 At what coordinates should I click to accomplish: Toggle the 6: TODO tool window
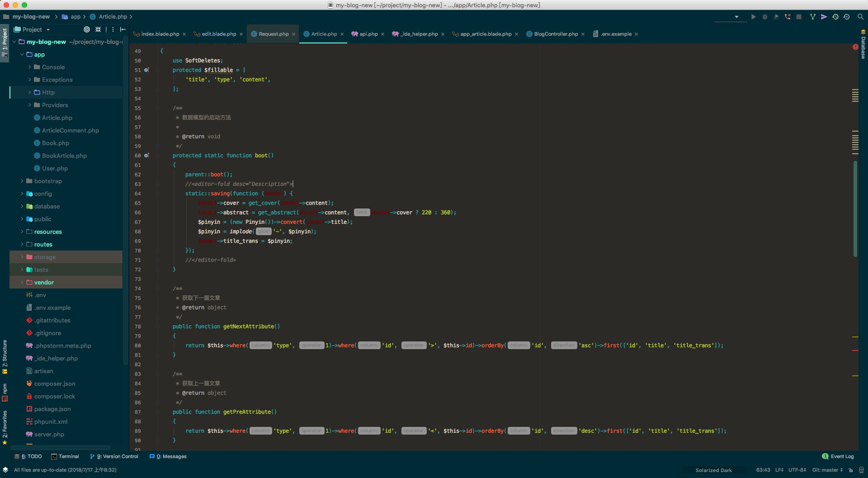click(28, 456)
